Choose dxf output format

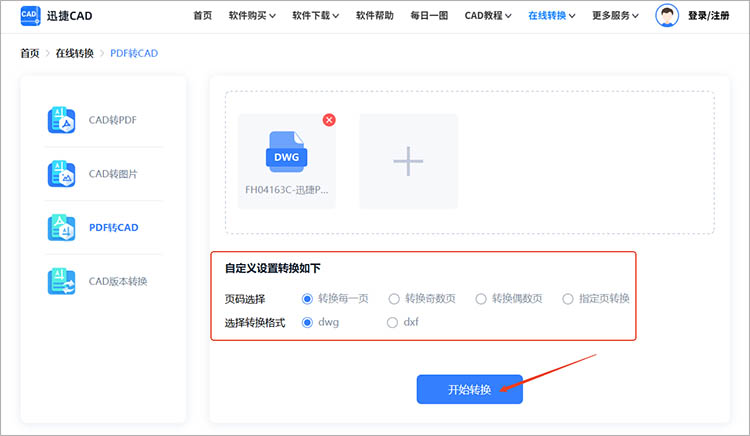pyautogui.click(x=392, y=323)
